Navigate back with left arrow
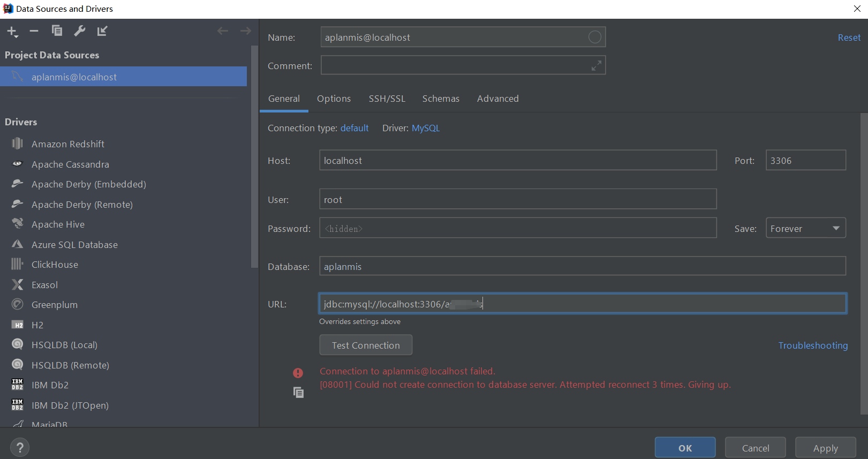Image resolution: width=868 pixels, height=459 pixels. tap(223, 31)
